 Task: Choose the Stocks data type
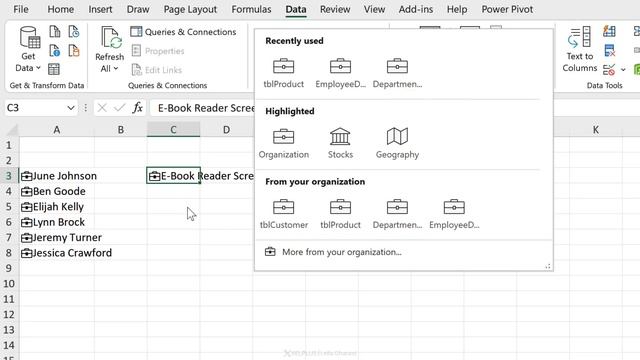point(340,144)
